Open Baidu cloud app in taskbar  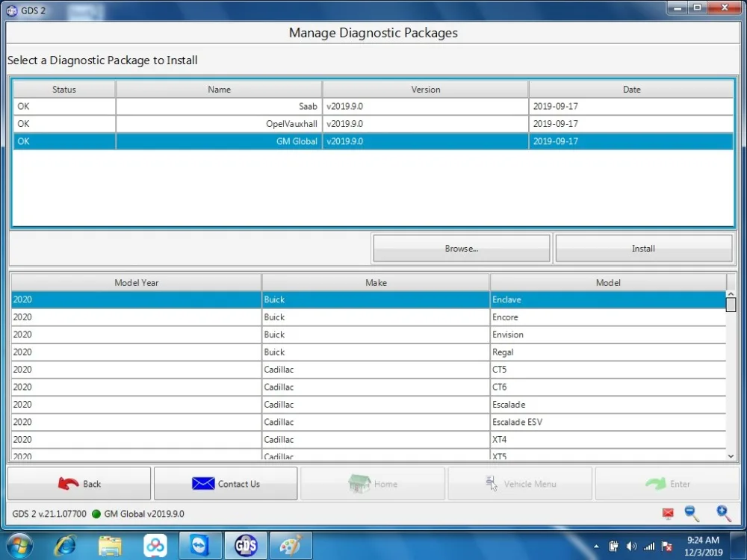coord(155,546)
